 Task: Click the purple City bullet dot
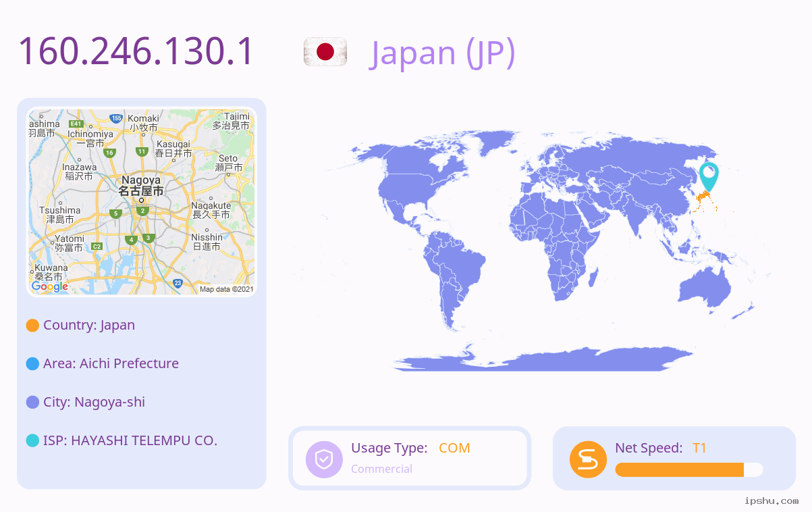tap(32, 402)
